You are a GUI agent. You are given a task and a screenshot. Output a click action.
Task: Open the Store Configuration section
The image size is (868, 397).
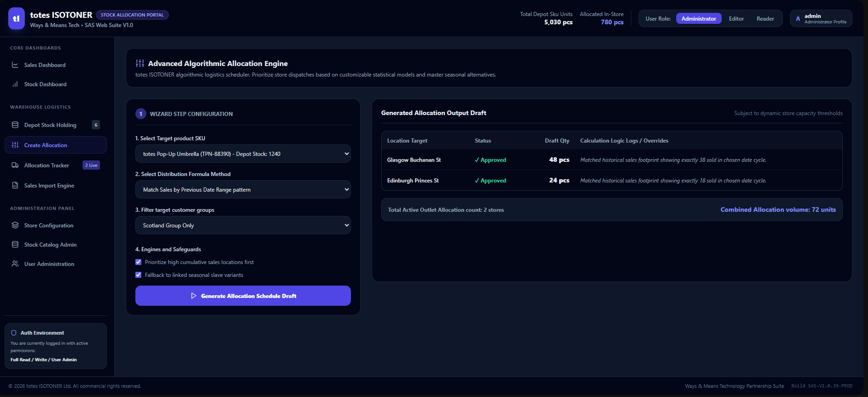coord(56,226)
